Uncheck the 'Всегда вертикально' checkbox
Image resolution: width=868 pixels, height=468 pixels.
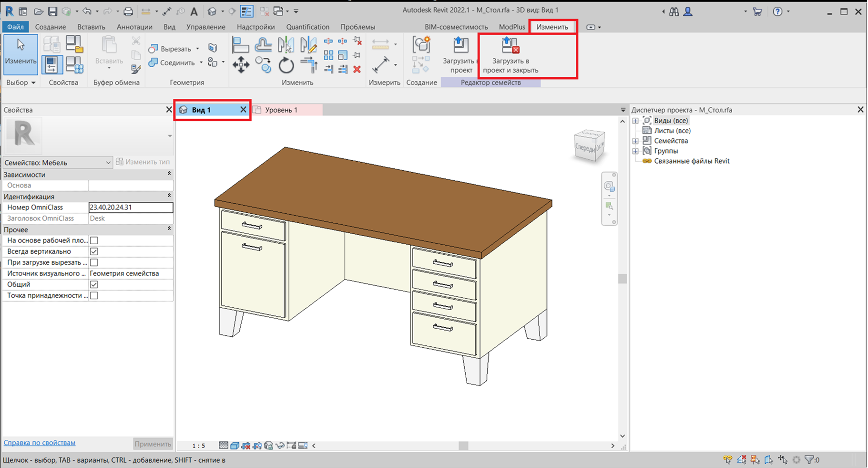point(94,251)
